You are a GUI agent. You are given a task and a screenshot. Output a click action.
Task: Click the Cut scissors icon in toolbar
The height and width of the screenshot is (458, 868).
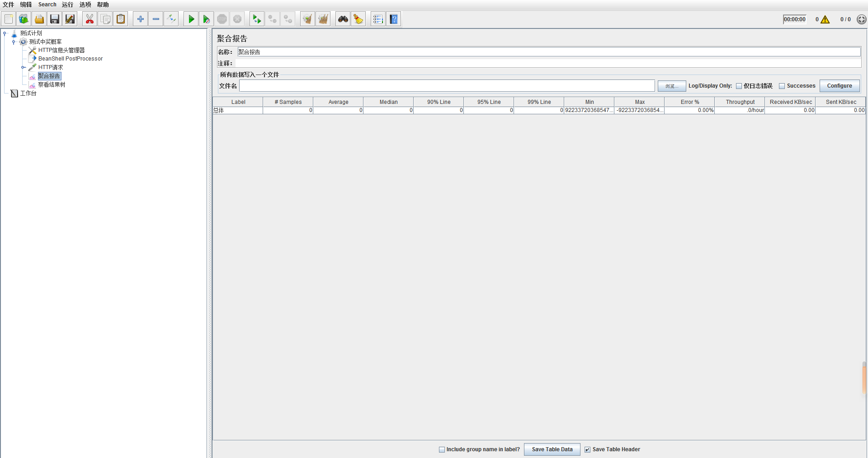tap(90, 19)
